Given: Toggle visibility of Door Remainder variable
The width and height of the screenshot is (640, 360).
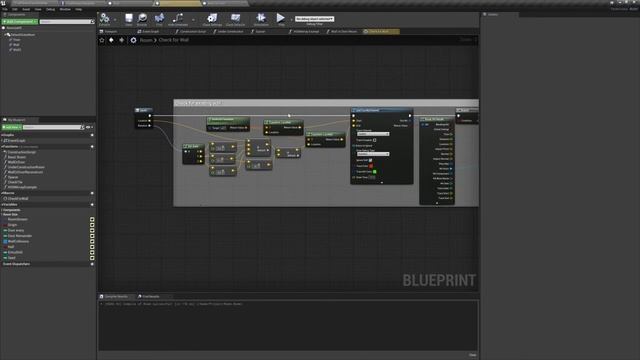Looking at the screenshot, I should 92,236.
